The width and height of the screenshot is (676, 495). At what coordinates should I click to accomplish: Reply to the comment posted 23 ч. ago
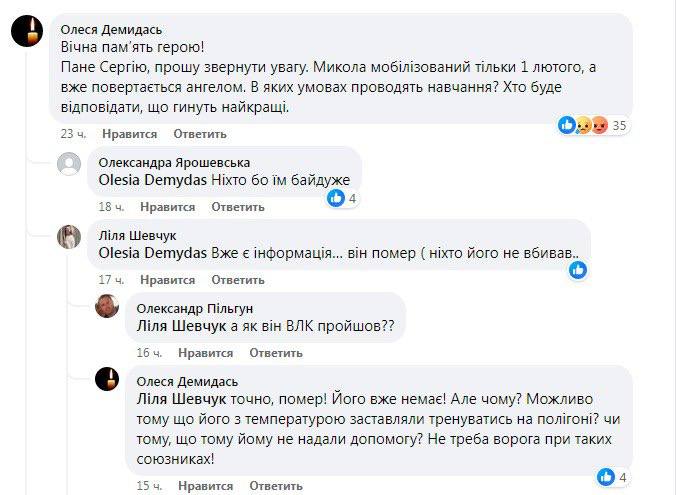click(200, 134)
